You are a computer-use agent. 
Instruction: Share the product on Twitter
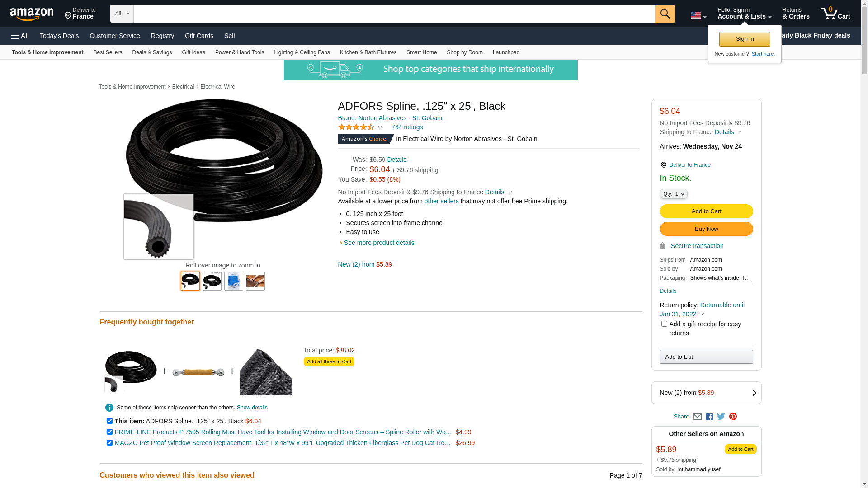(721, 417)
